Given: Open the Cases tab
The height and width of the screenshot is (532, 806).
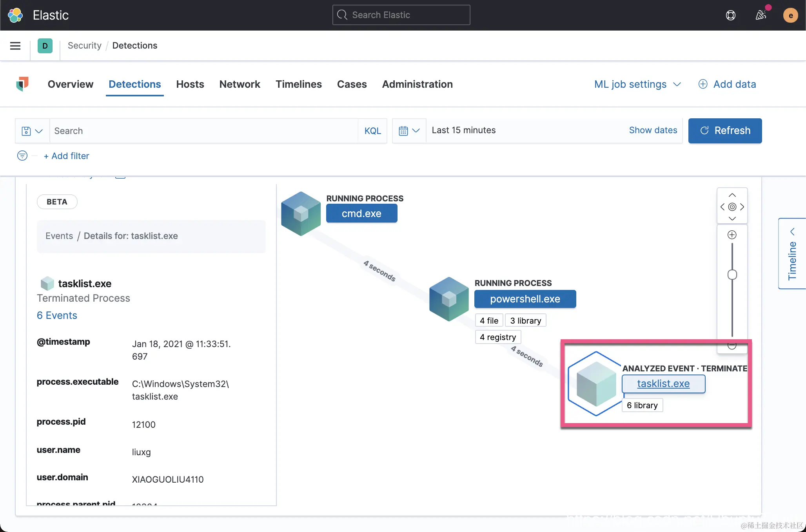Looking at the screenshot, I should 352,84.
